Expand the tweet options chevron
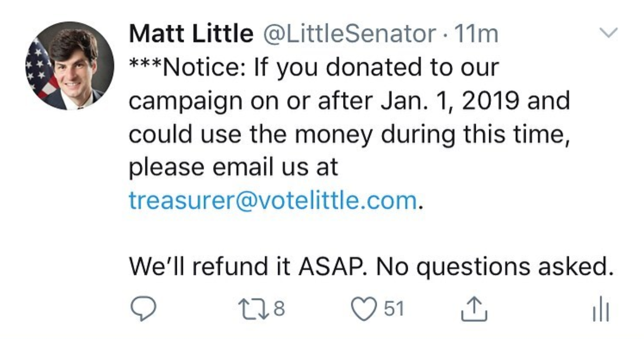 pyautogui.click(x=608, y=34)
